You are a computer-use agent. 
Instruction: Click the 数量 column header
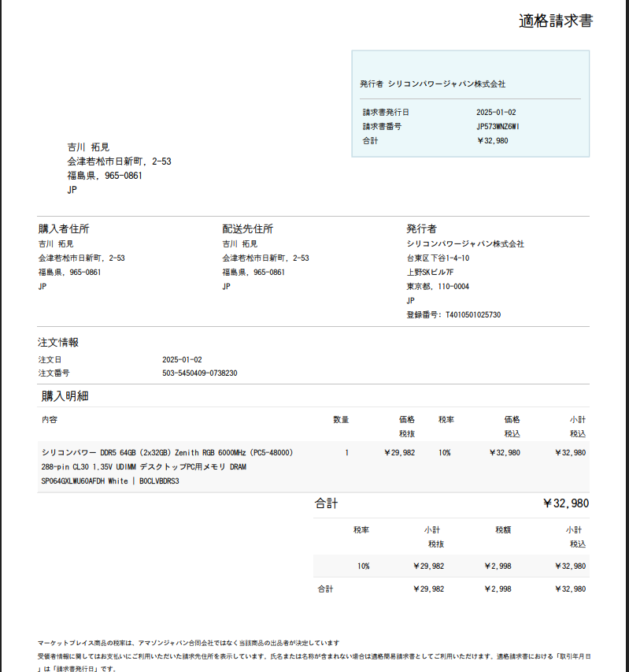pos(341,420)
